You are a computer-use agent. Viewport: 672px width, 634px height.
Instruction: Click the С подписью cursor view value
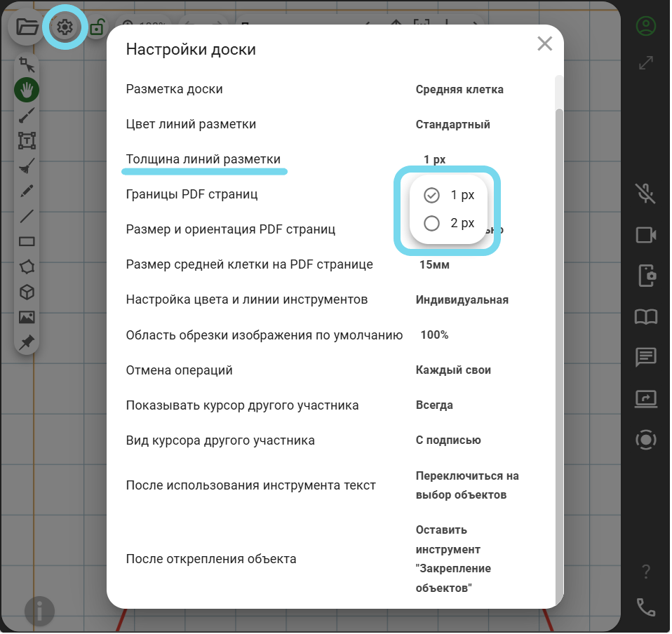(x=448, y=440)
